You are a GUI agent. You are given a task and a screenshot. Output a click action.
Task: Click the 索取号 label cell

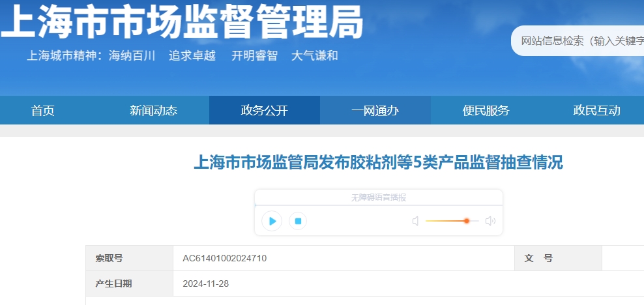129,258
